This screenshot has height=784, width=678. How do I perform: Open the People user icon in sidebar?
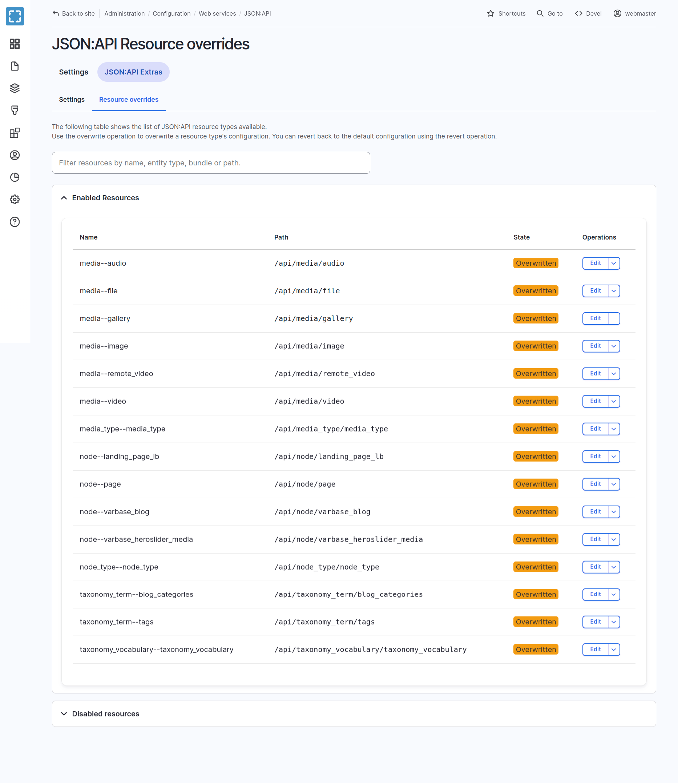click(15, 155)
